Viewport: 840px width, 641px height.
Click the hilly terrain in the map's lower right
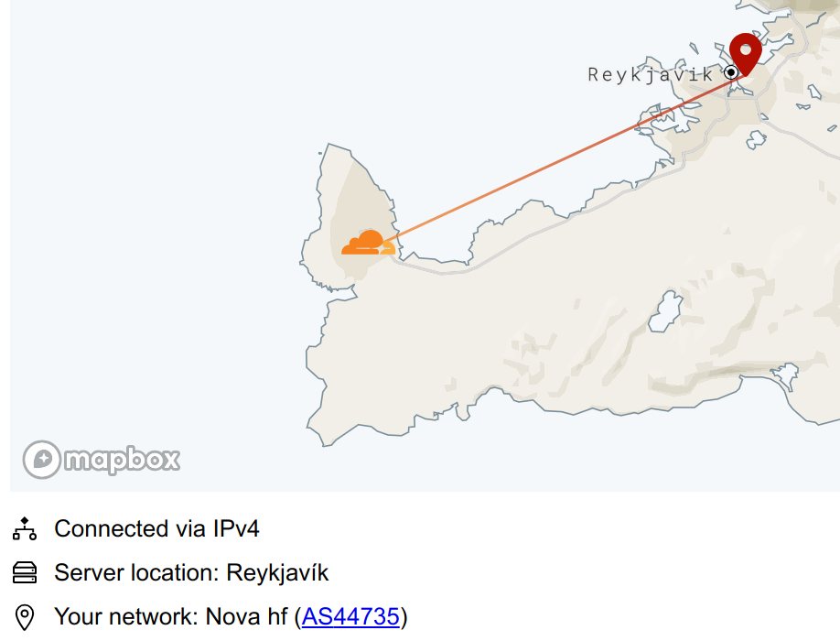click(x=732, y=366)
